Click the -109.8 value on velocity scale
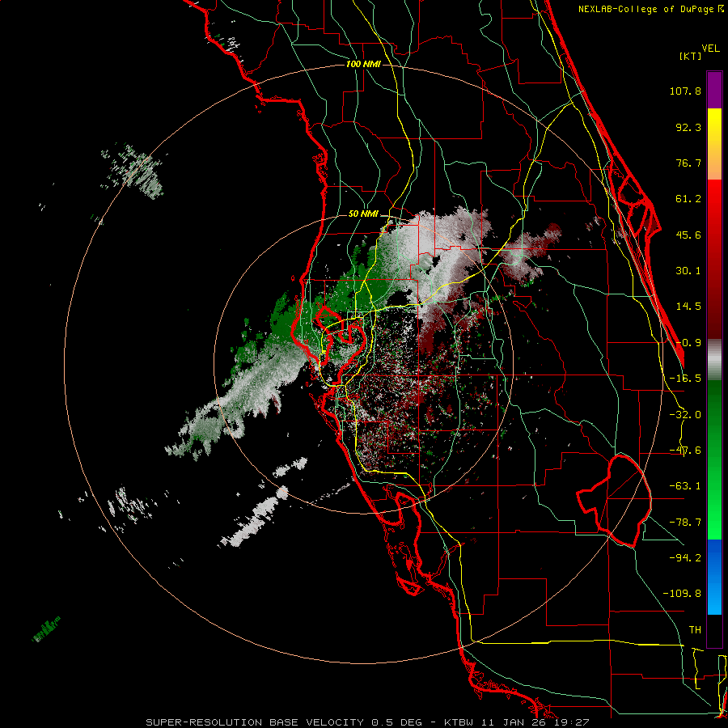This screenshot has width=728, height=728. [x=682, y=594]
